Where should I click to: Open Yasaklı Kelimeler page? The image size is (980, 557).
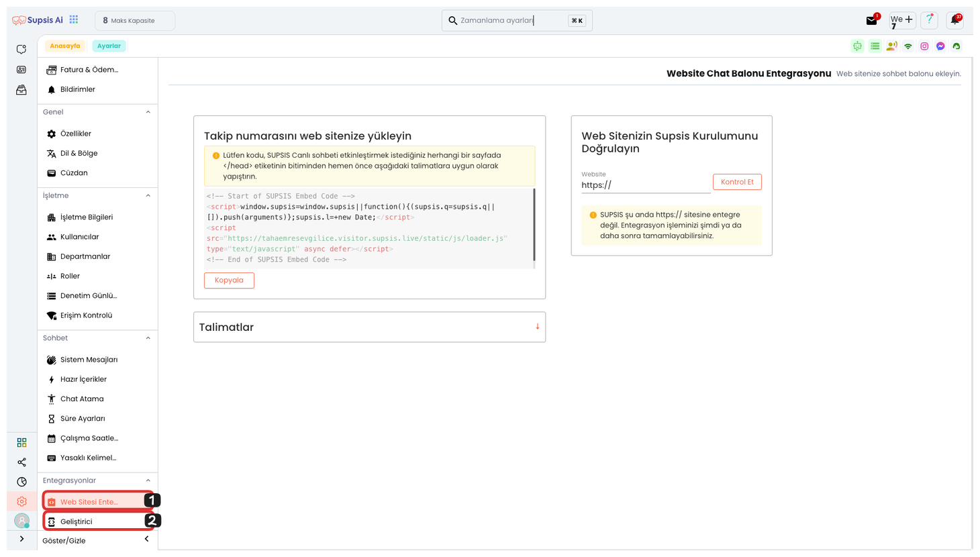(97, 458)
